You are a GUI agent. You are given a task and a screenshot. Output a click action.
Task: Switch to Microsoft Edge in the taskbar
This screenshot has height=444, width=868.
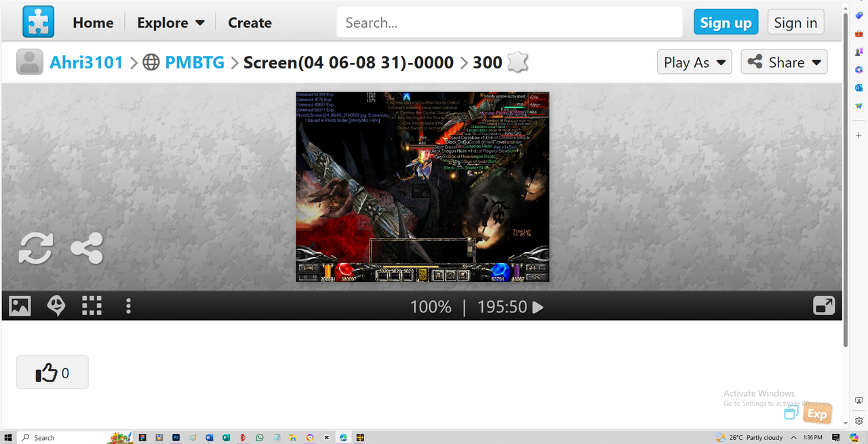point(343,437)
